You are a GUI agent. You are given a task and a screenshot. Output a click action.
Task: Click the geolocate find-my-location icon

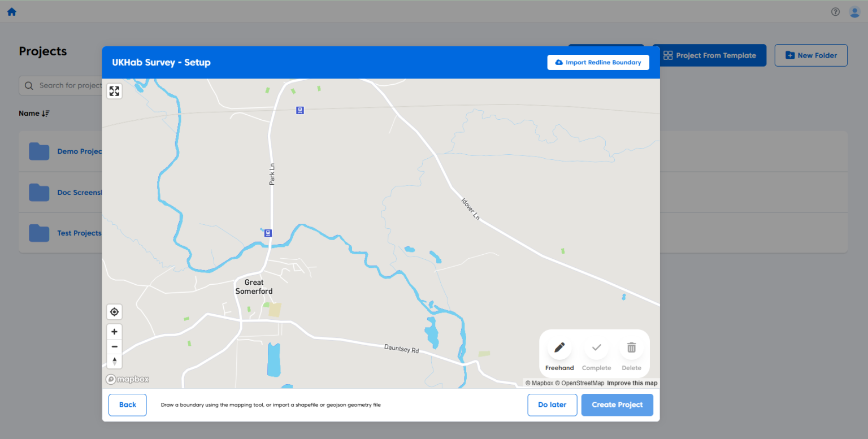(x=114, y=311)
